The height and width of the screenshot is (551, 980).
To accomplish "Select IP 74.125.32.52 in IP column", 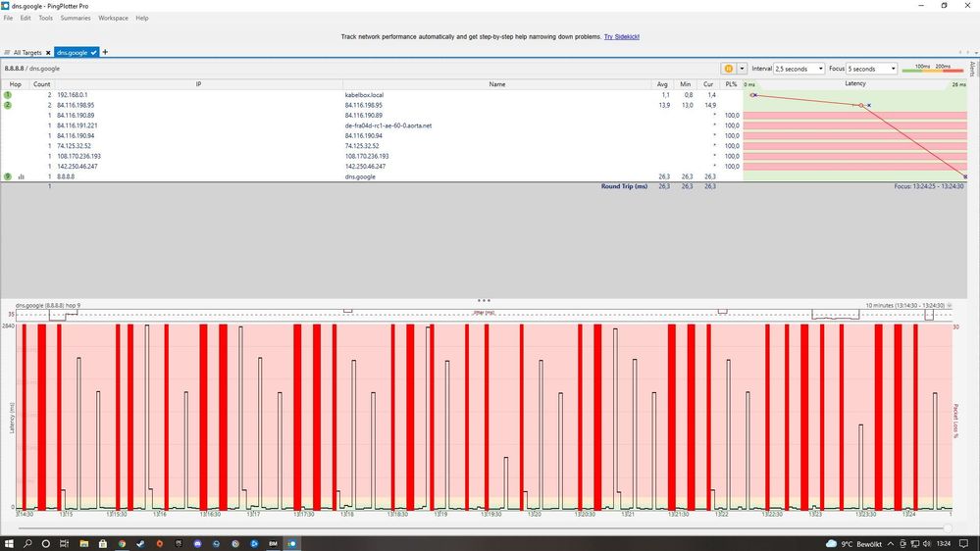I will [x=74, y=146].
